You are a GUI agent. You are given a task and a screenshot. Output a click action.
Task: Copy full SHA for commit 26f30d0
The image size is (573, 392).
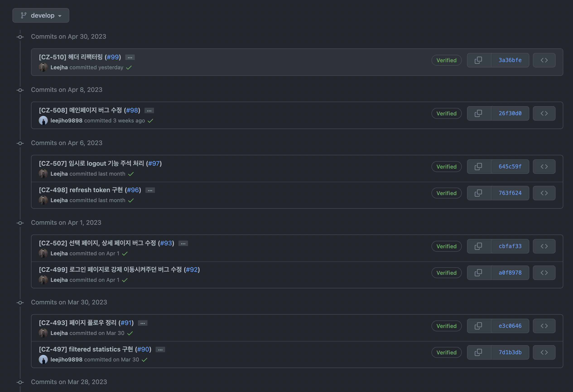coord(478,113)
